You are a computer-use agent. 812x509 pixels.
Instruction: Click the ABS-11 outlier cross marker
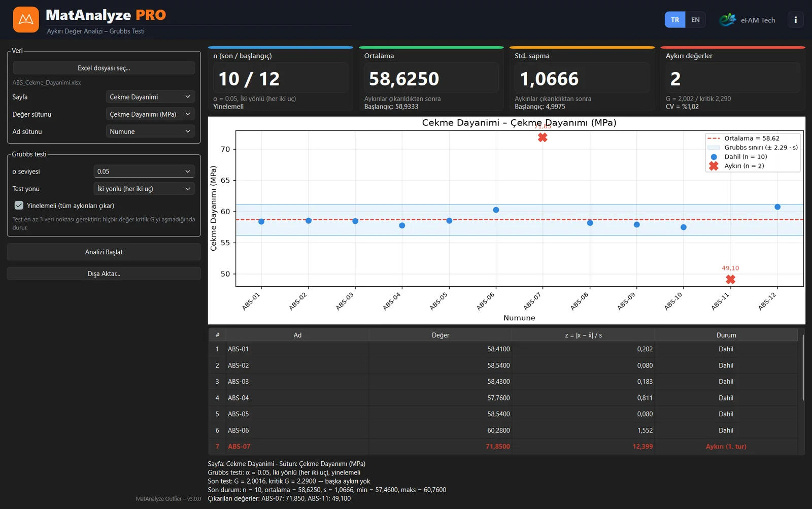[730, 279]
